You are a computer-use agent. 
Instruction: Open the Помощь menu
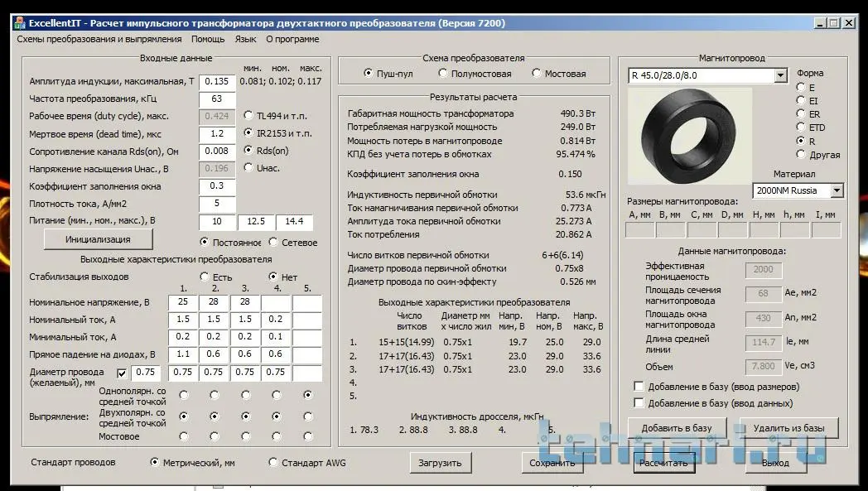pos(208,39)
